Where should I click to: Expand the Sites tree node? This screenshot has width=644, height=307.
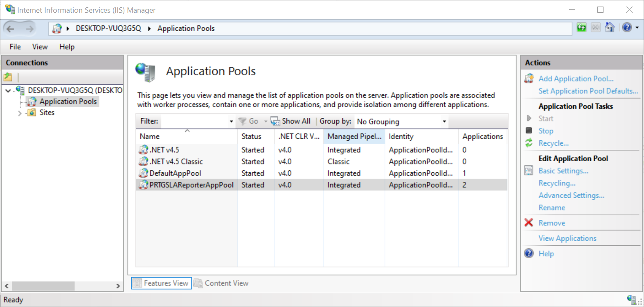click(20, 113)
